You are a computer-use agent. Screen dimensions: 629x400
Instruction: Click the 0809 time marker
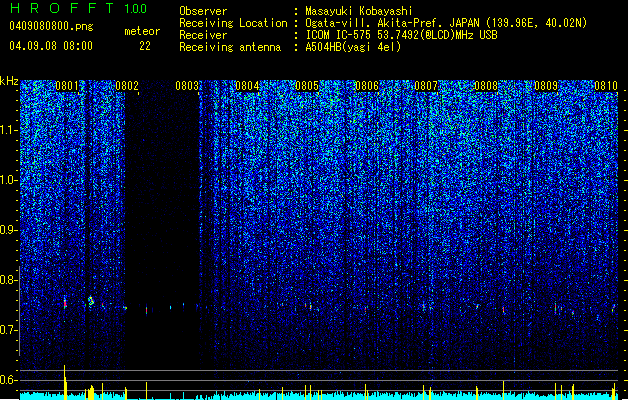[x=546, y=86]
